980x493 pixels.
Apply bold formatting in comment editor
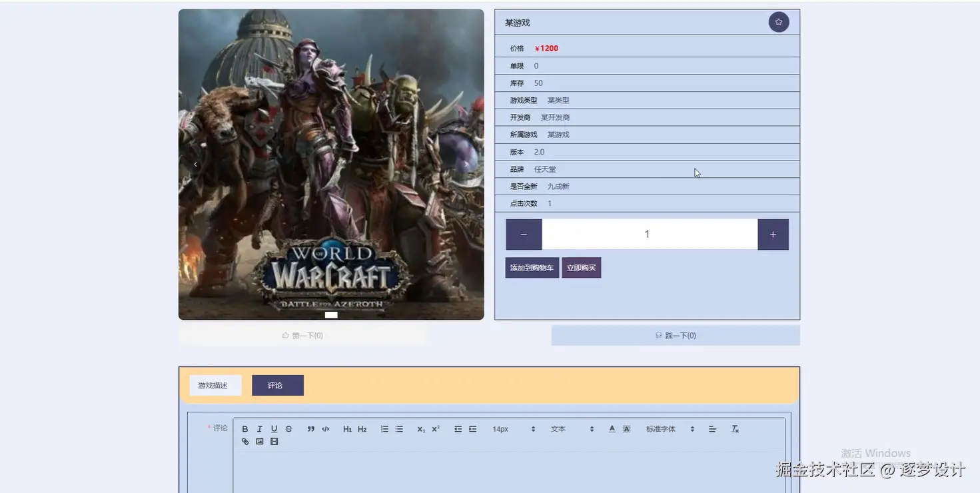[245, 429]
